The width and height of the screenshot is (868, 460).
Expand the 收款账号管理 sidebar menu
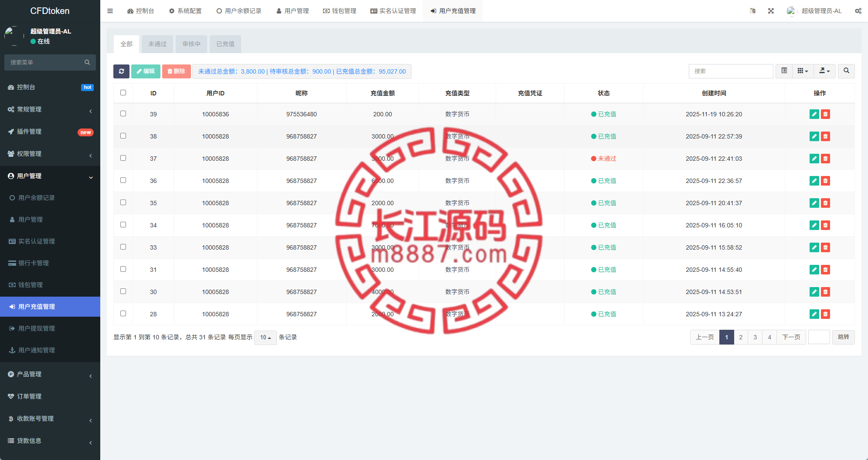(50, 419)
